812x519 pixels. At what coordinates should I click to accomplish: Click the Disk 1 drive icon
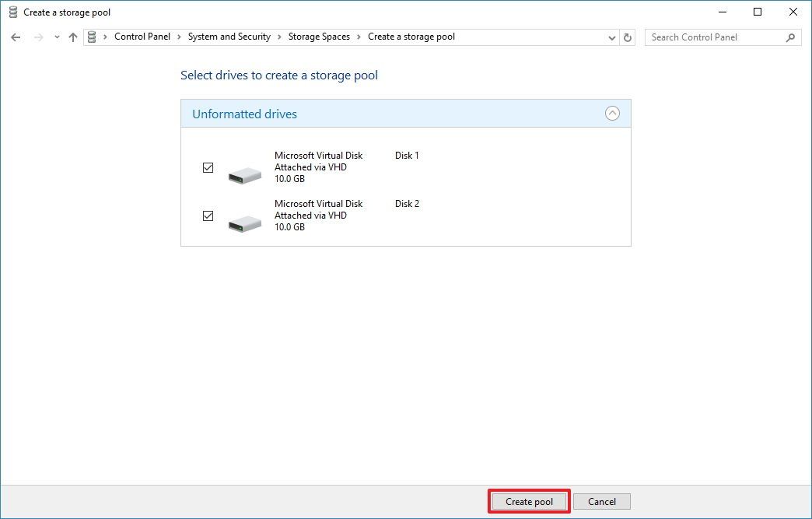[x=244, y=173]
